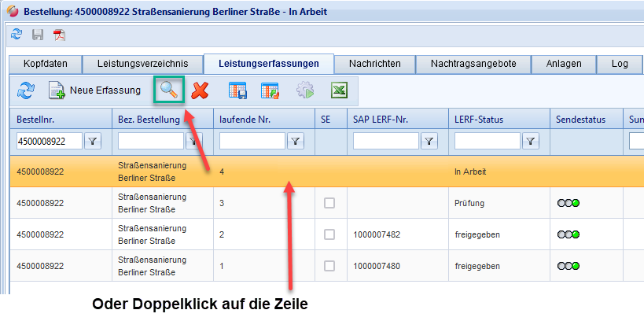Tick the SE checkbox for row number 2
Viewport: 644px width, 332px height.
[329, 234]
